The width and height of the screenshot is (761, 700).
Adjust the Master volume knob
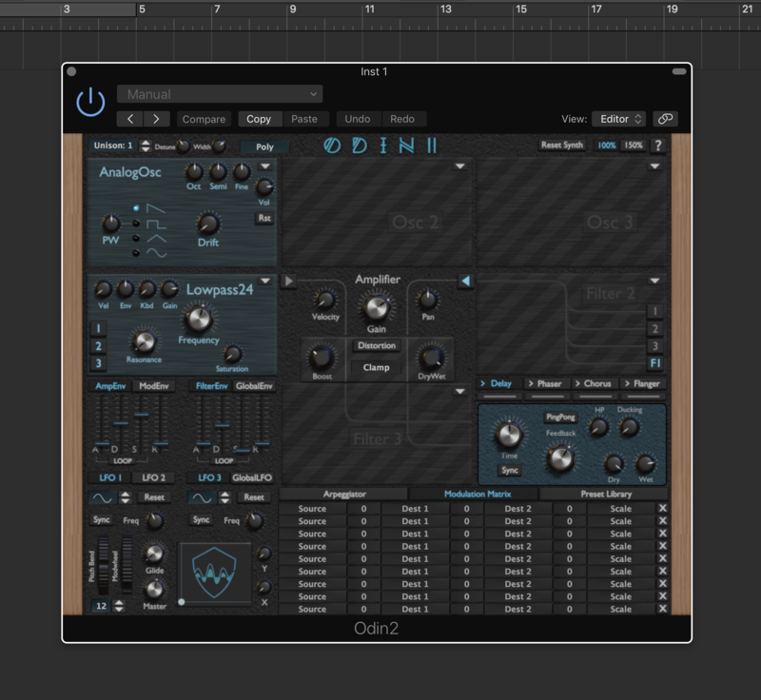154,590
